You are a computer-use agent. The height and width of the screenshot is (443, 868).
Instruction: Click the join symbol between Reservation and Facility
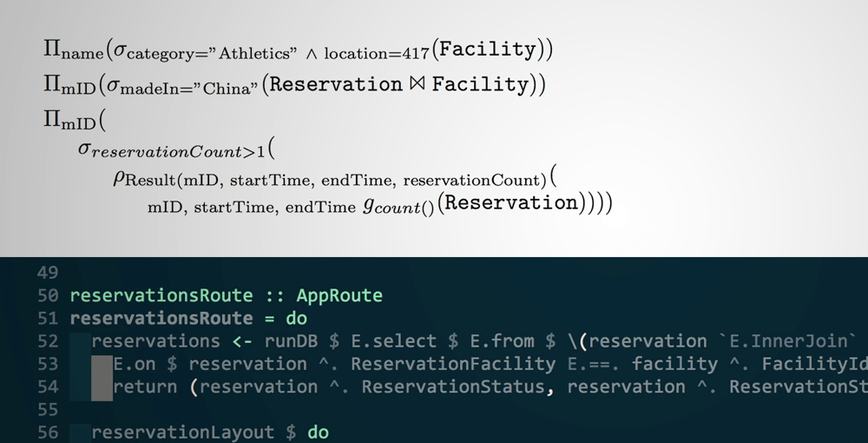tap(417, 84)
